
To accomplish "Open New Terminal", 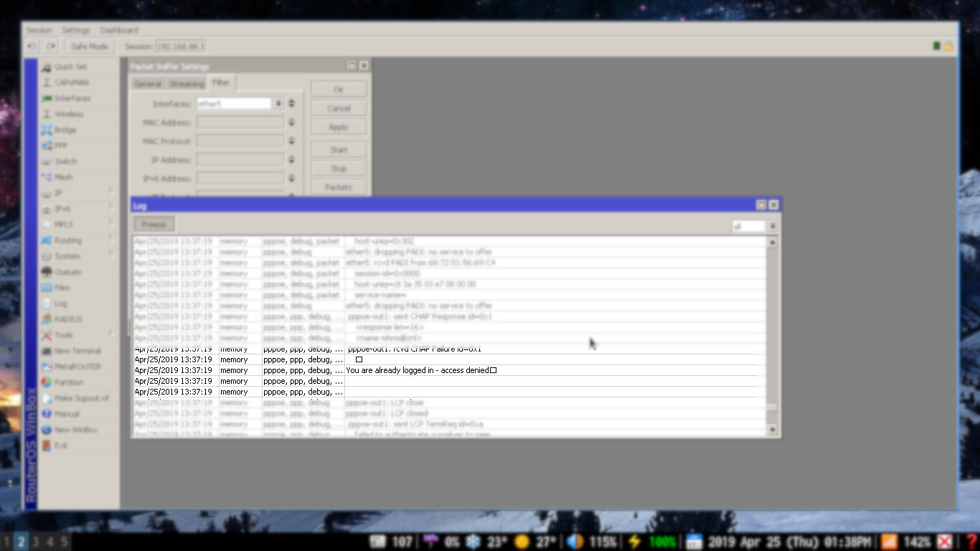I will tap(77, 351).
